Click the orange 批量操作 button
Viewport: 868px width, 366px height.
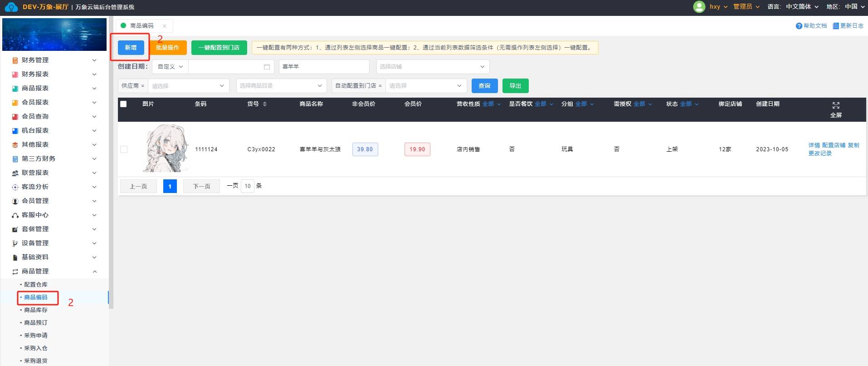click(x=167, y=48)
